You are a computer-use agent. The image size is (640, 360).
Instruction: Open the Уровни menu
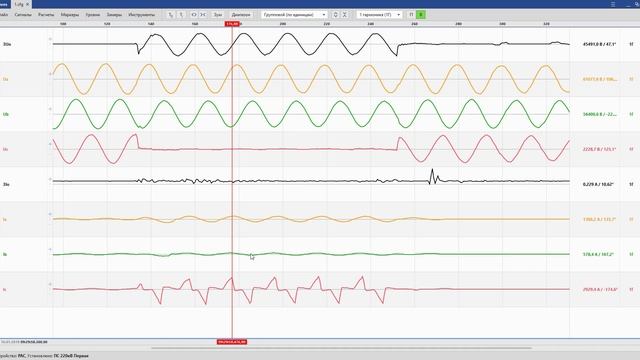click(93, 15)
